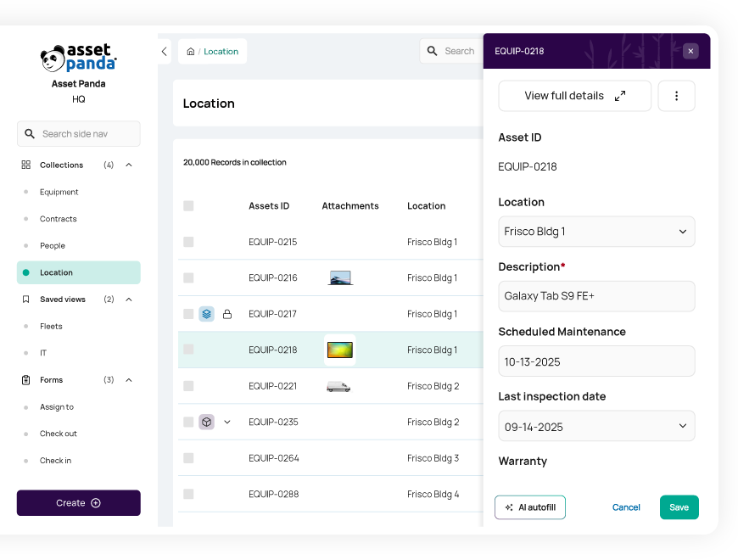Click the blue layers icon on EQUIP-0217
The height and width of the screenshot is (560, 738).
click(x=206, y=314)
